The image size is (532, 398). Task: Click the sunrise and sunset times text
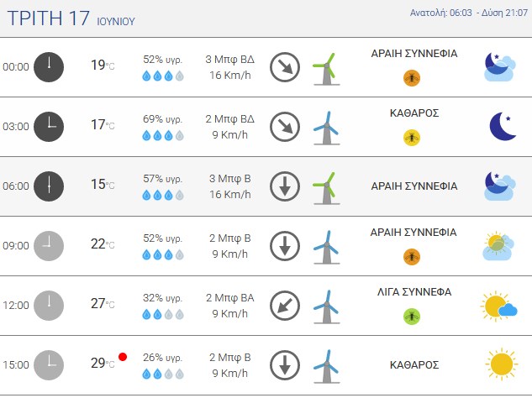(x=469, y=13)
